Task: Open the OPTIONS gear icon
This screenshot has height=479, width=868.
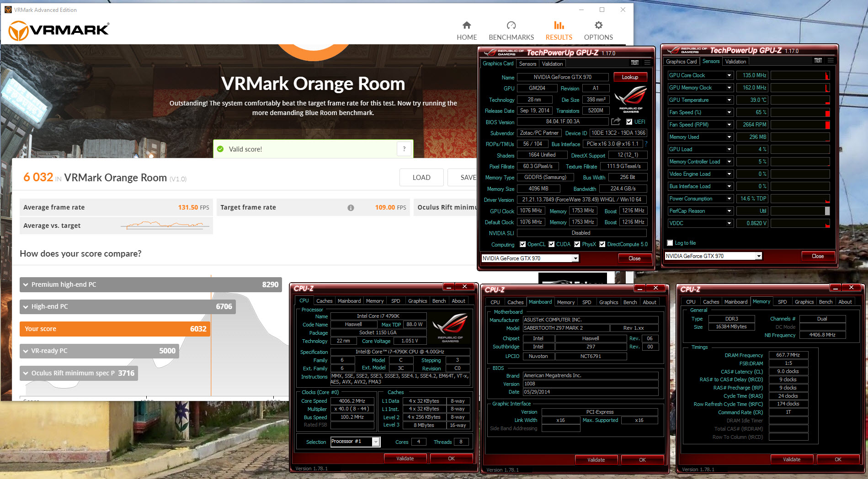Action: (x=598, y=25)
